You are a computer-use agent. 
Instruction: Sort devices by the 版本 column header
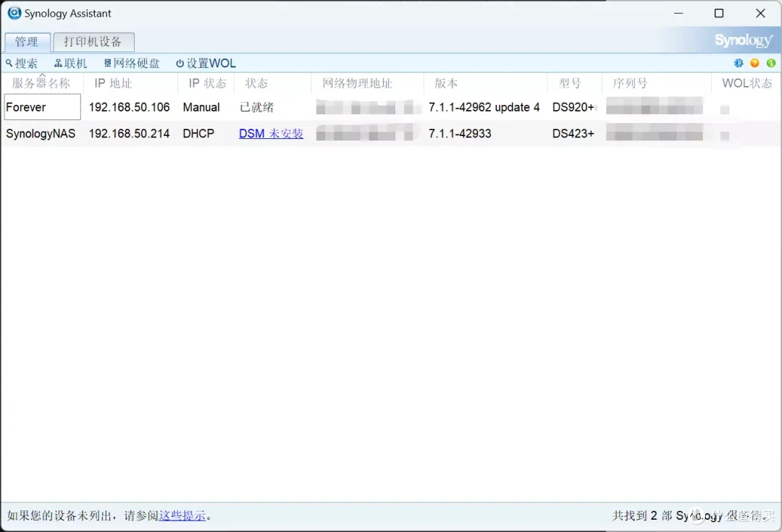tap(446, 83)
